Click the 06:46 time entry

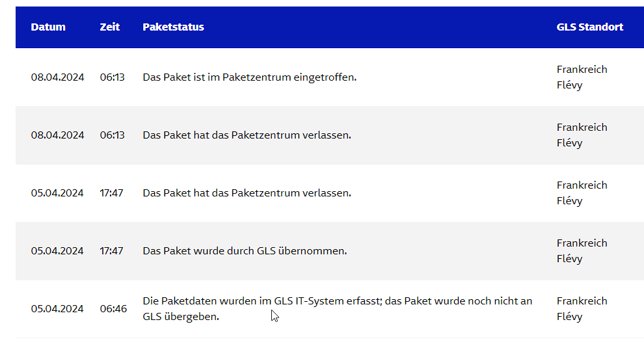[113, 309]
